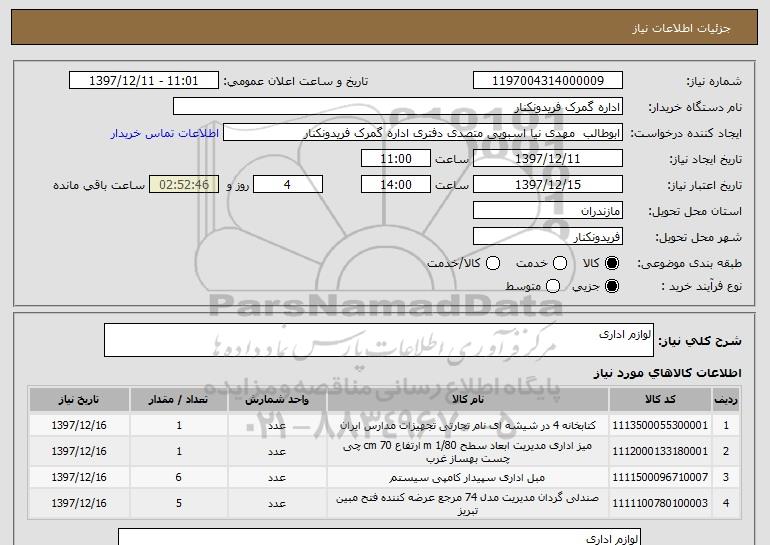
Task: Click product code 1112000133180001
Action: click(660, 451)
